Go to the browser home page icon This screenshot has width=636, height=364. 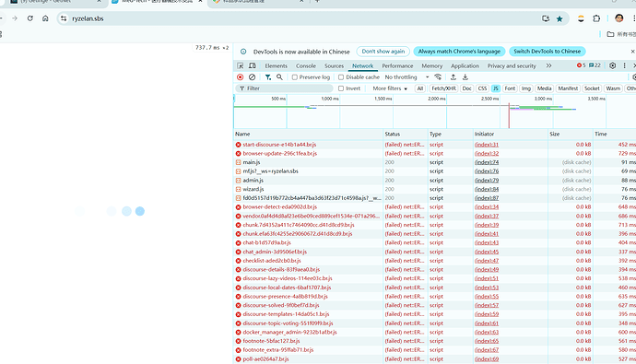[45, 18]
